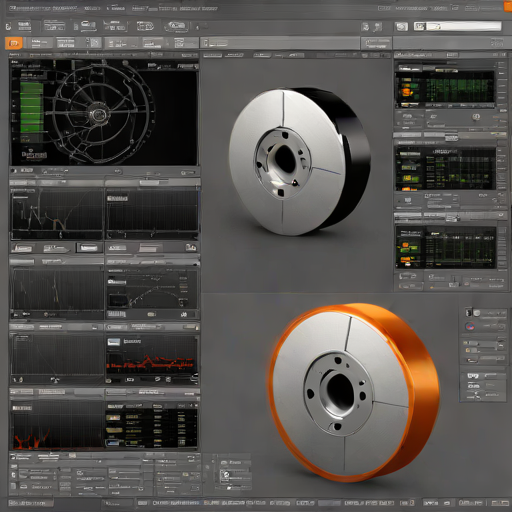Click the bottom green data grid panel

[445, 247]
